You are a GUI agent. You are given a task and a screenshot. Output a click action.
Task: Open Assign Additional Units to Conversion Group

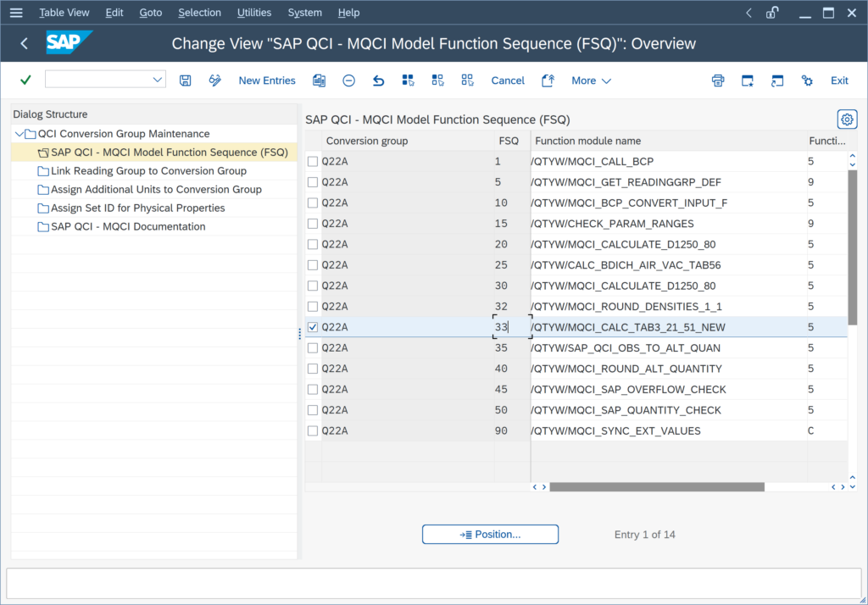(156, 189)
